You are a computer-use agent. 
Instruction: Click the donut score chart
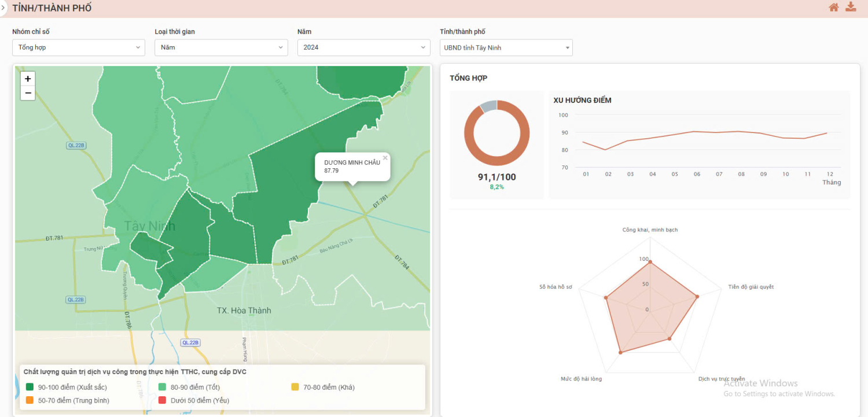[x=496, y=133]
